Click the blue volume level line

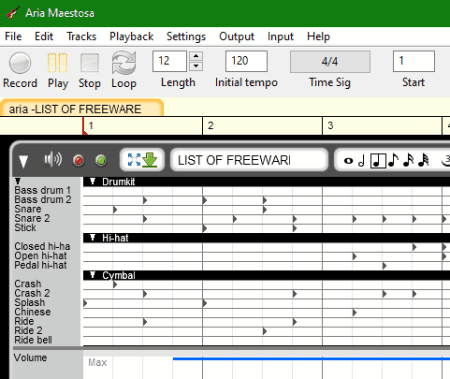pyautogui.click(x=311, y=359)
